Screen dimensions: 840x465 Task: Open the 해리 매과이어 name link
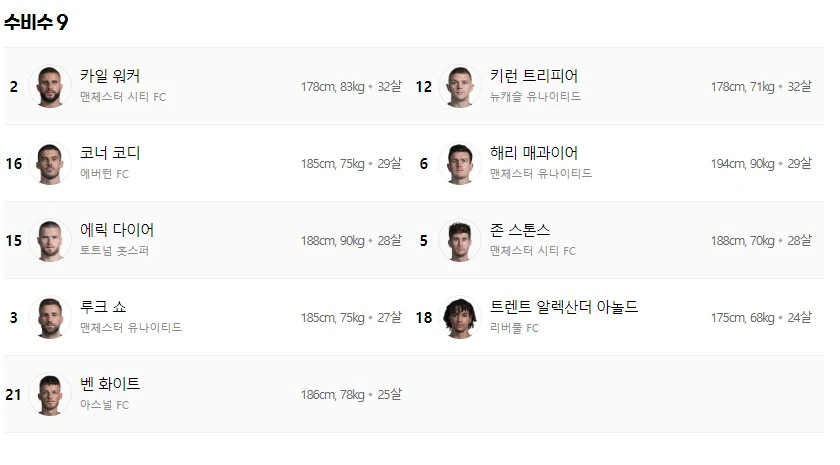533,153
